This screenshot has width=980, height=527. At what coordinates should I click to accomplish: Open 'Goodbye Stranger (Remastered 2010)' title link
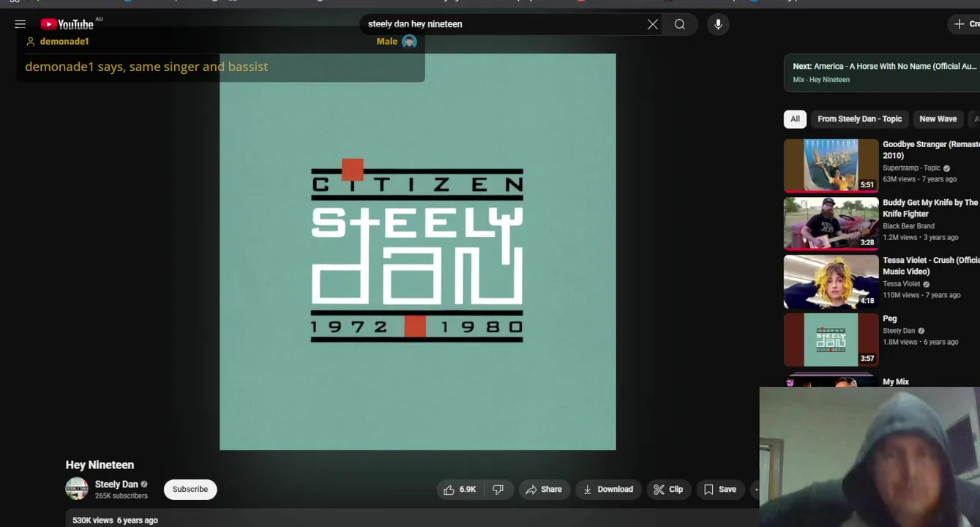pyautogui.click(x=931, y=150)
